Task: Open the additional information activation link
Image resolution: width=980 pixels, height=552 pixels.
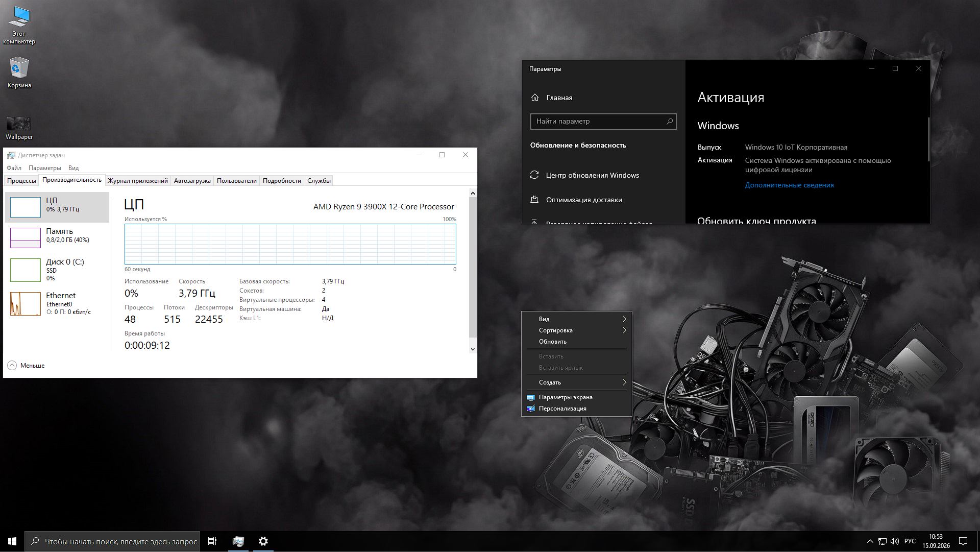Action: [789, 185]
